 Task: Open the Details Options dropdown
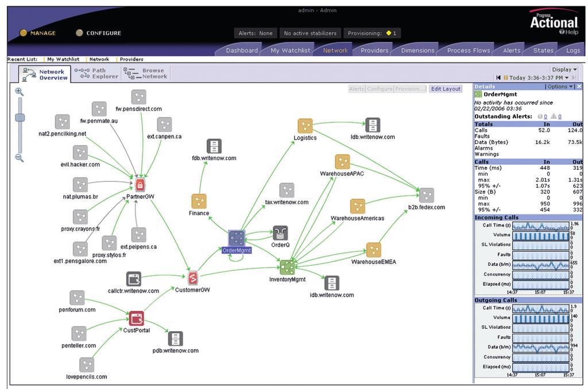(x=560, y=87)
